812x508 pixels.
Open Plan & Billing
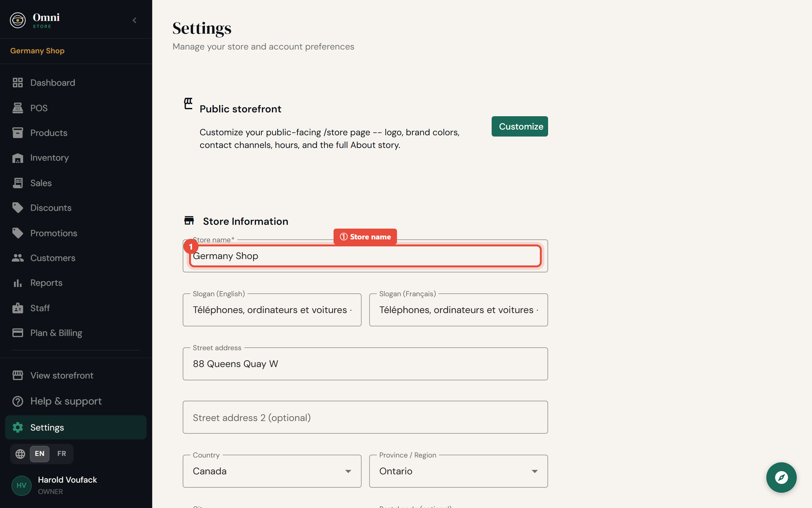(x=76, y=333)
